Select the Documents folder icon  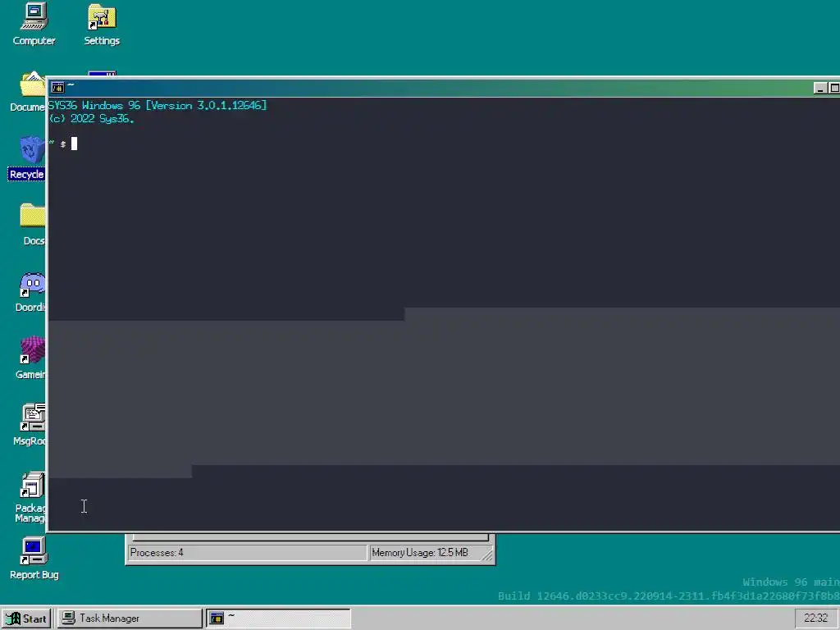tap(29, 91)
